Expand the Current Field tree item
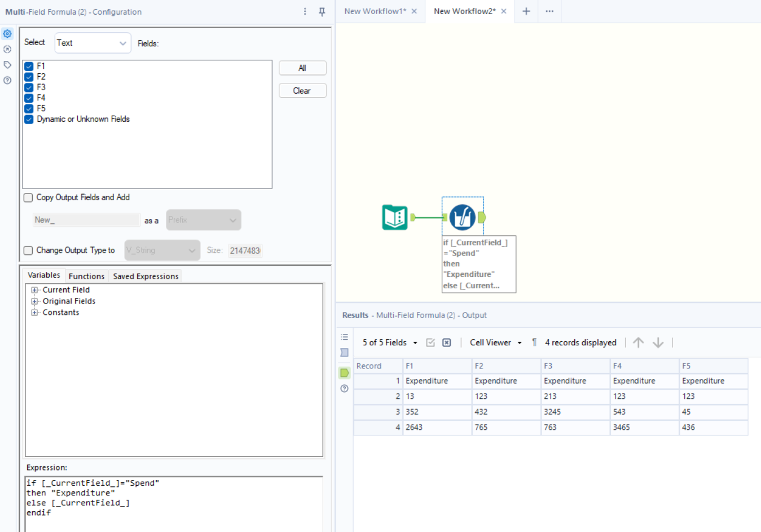761x532 pixels. click(34, 289)
